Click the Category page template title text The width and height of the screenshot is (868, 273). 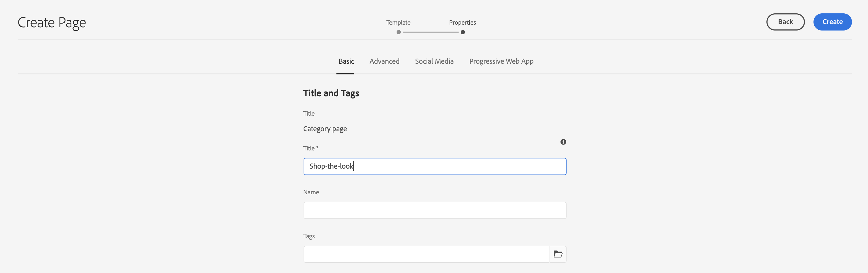[x=325, y=128]
